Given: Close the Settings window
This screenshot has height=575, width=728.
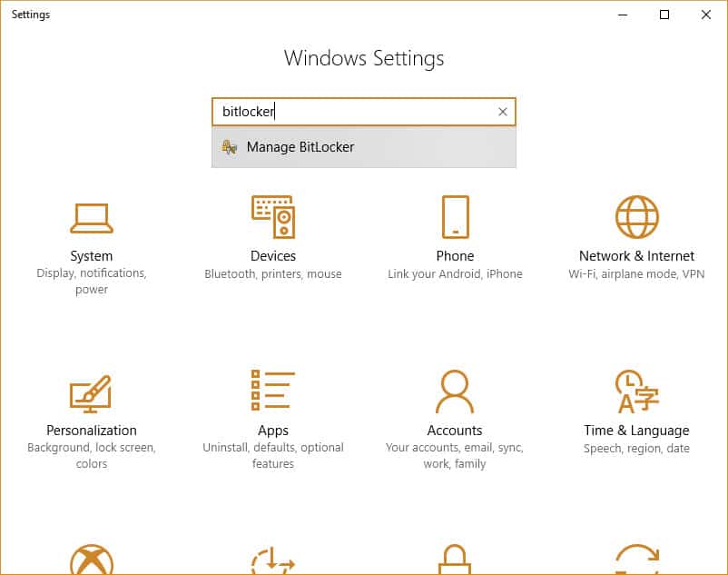Looking at the screenshot, I should pyautogui.click(x=705, y=15).
